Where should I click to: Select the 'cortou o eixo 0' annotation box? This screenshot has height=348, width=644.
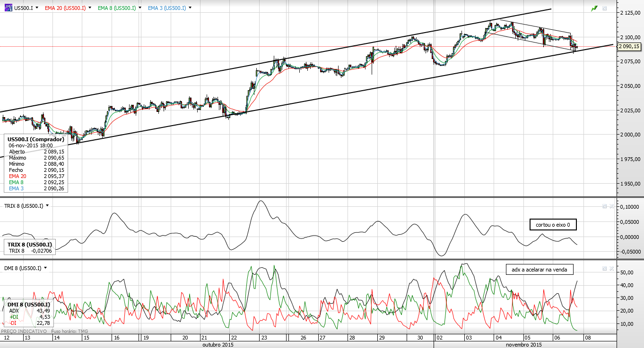553,225
